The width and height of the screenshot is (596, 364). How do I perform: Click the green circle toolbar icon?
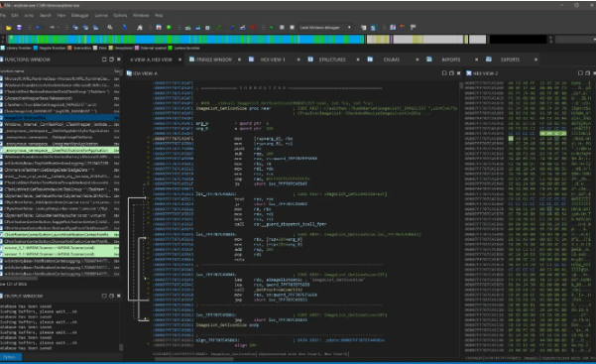coord(169,28)
